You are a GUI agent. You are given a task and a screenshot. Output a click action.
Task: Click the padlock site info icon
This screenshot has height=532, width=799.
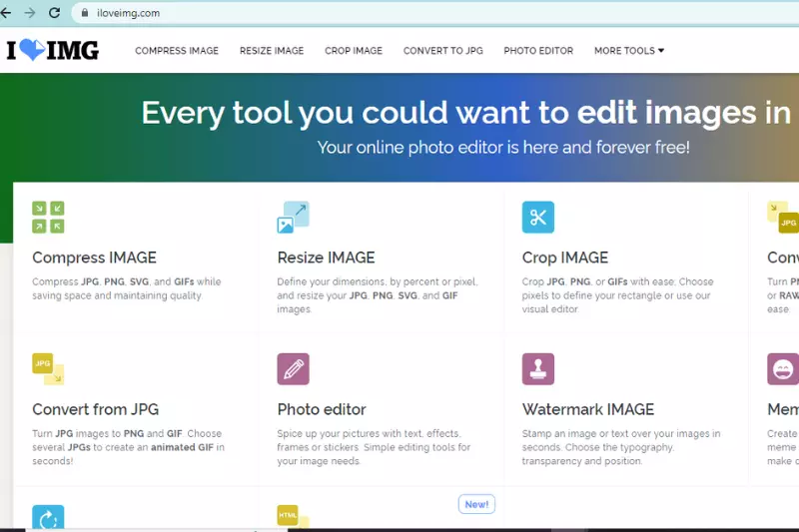(85, 13)
